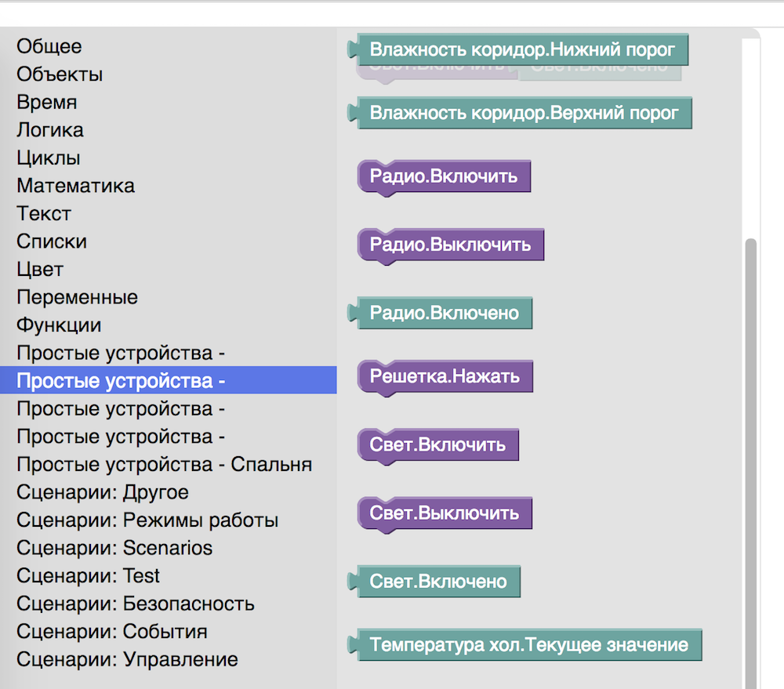Select the Сценарии: Безопасность category
The image size is (784, 689).
[x=136, y=604]
